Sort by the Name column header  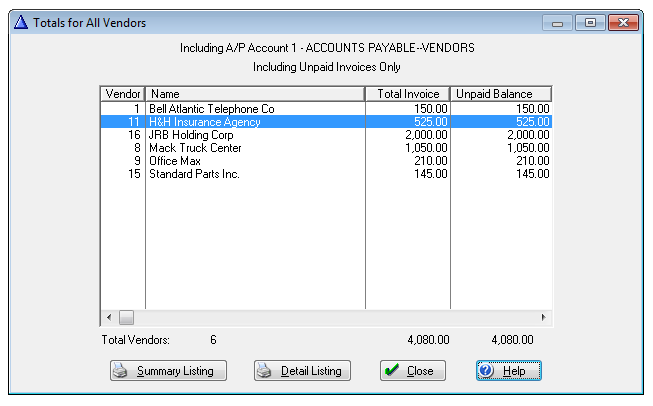coord(255,94)
